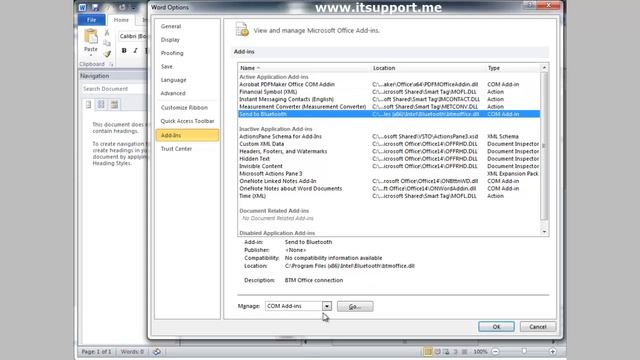640x360 pixels.
Task: Select Custom XML Data row
Action: [x=389, y=144]
